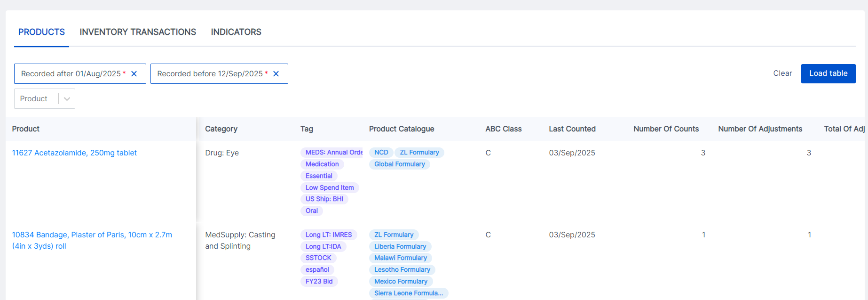Click the Clear filters button

(x=782, y=73)
